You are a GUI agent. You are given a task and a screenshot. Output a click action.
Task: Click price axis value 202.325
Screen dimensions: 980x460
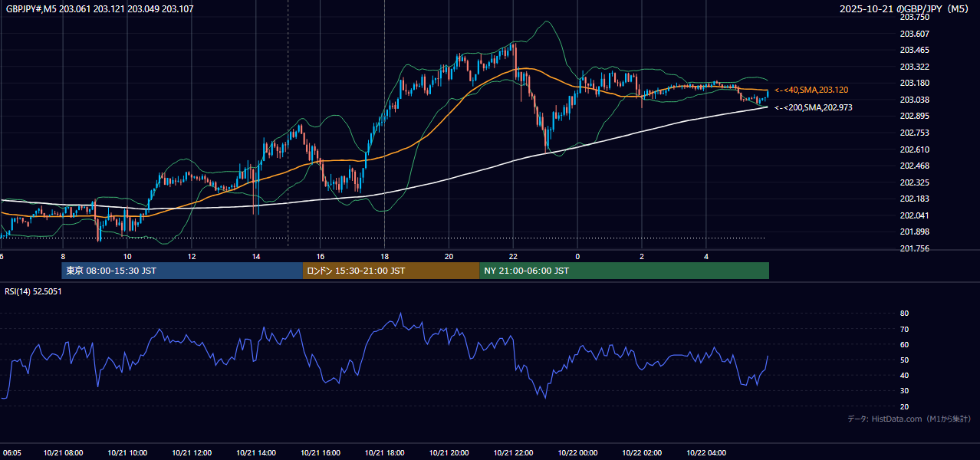pyautogui.click(x=914, y=182)
